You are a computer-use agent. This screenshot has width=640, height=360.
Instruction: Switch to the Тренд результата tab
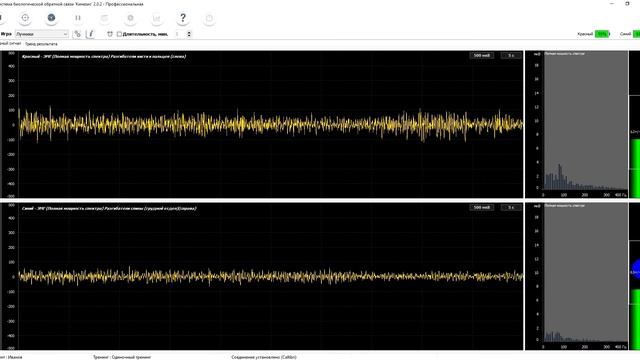41,44
